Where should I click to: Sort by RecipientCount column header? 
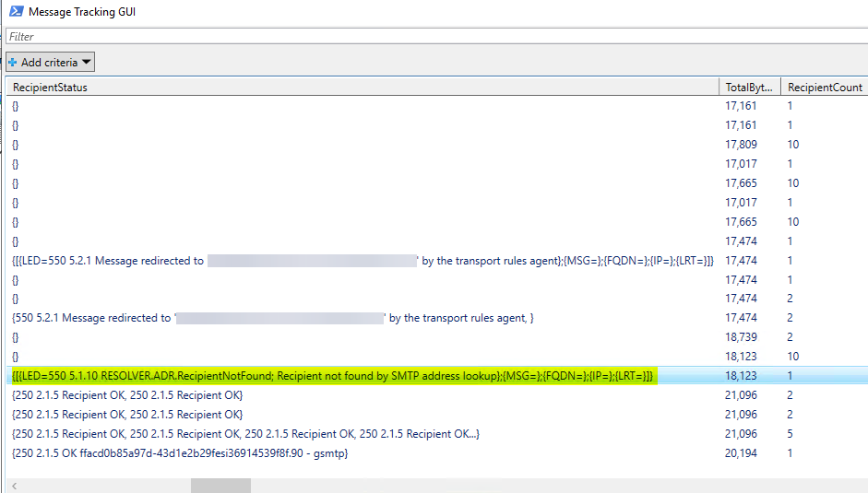click(x=824, y=88)
